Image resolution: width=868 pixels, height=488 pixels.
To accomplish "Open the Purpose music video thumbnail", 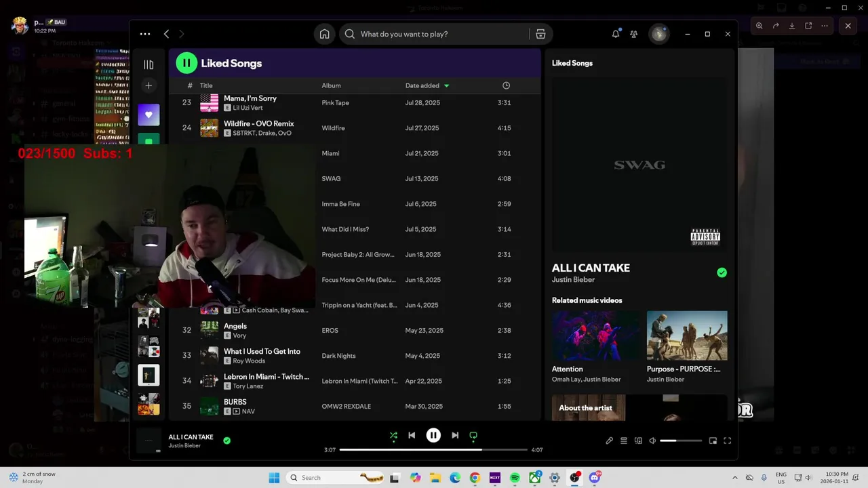I will (x=687, y=335).
